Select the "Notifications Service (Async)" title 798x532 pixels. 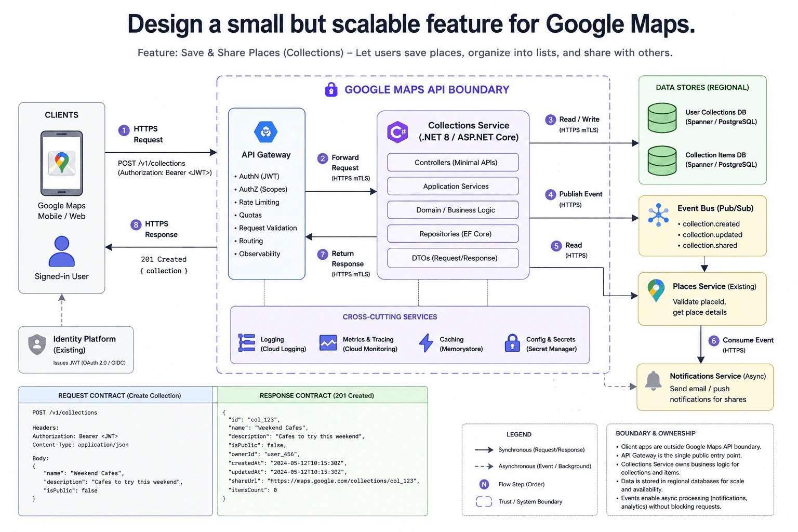(718, 376)
